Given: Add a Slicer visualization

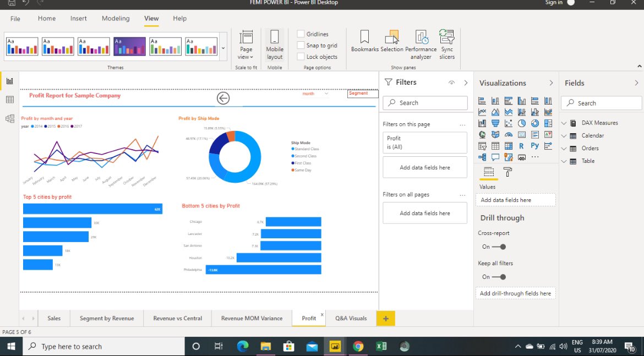Looking at the screenshot, I should (482, 146).
